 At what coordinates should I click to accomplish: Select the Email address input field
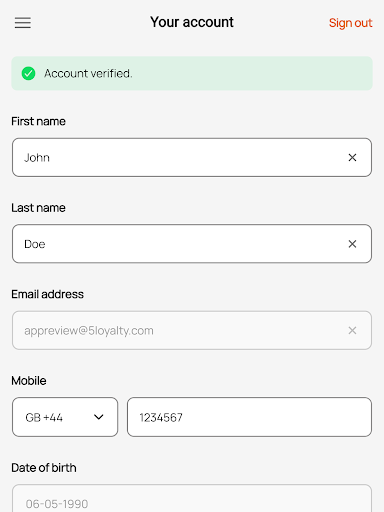click(192, 330)
